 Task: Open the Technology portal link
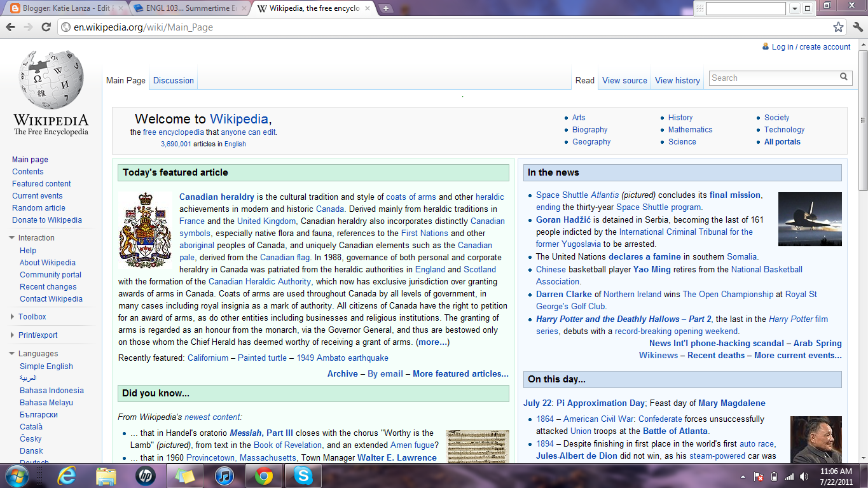coord(784,130)
